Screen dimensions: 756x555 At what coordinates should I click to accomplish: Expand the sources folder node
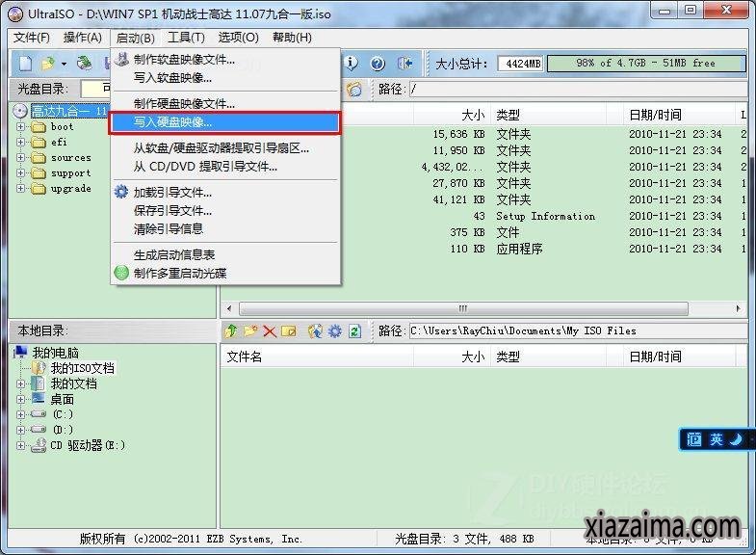click(21, 158)
